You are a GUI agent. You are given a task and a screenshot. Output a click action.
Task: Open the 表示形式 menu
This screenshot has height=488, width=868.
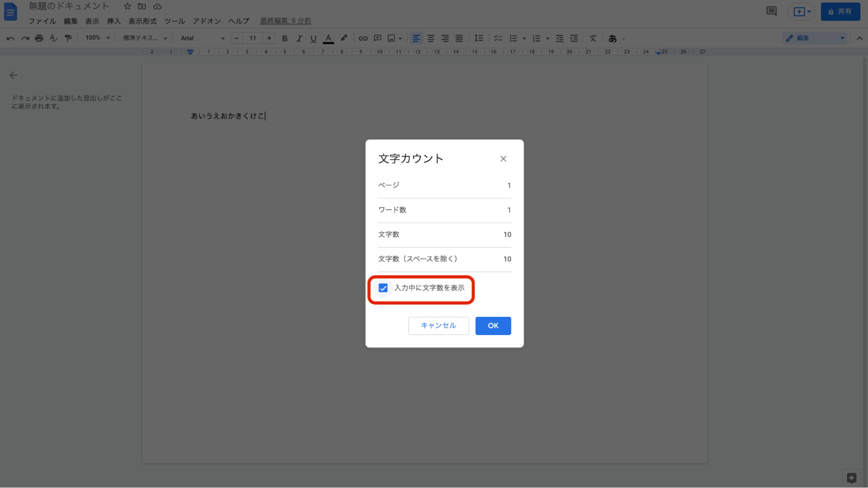pyautogui.click(x=142, y=21)
